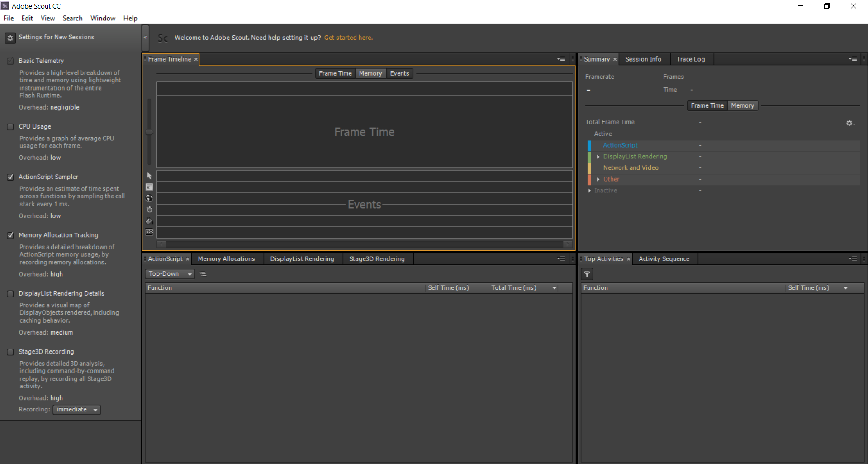Open the File menu
Viewport: 868px width, 464px height.
[9, 18]
